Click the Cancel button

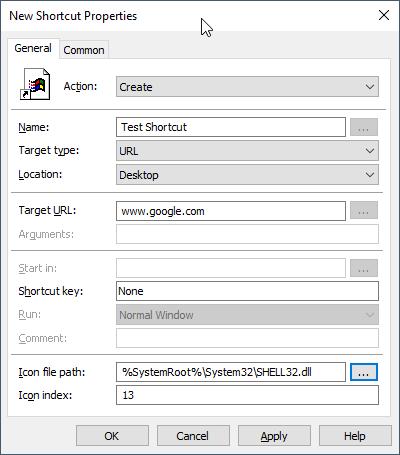(193, 436)
